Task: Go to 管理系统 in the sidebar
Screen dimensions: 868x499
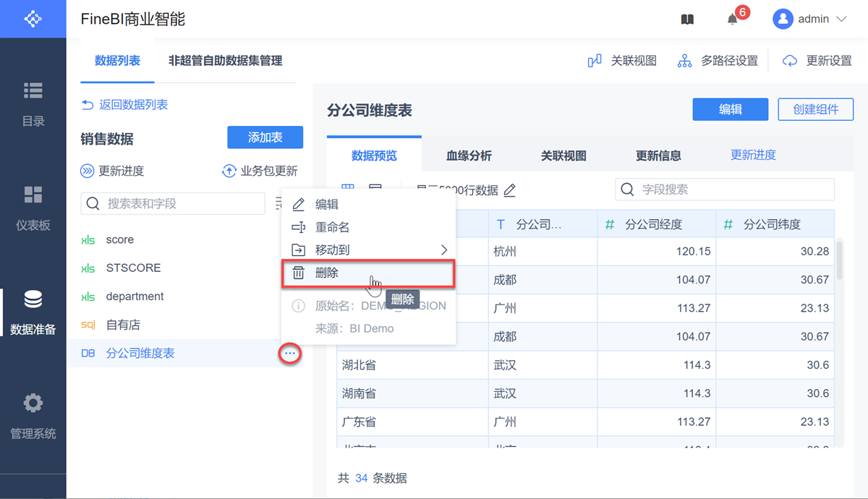Action: pyautogui.click(x=33, y=417)
